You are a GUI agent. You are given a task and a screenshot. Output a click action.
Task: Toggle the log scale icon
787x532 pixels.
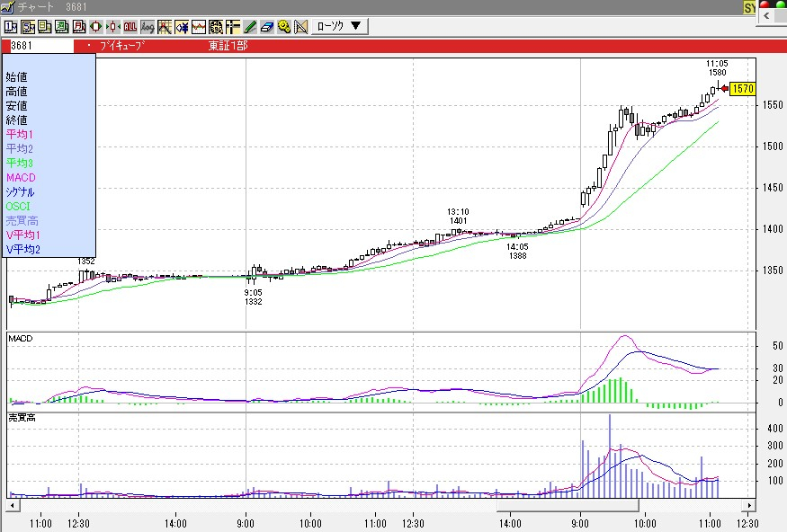click(x=148, y=26)
